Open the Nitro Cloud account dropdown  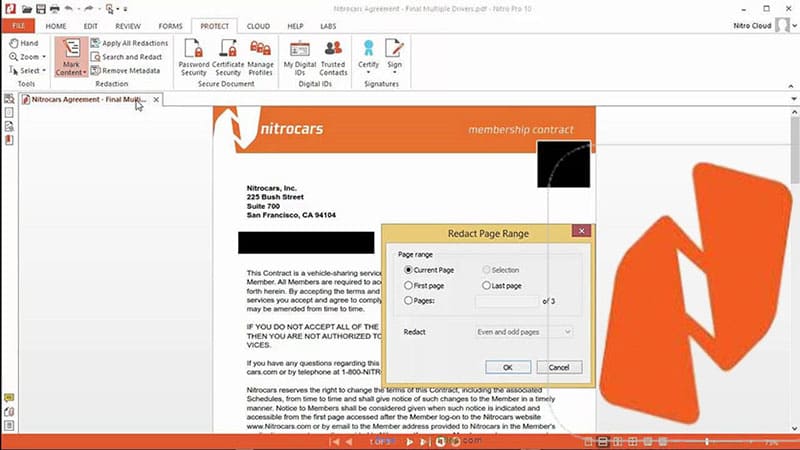pos(794,26)
